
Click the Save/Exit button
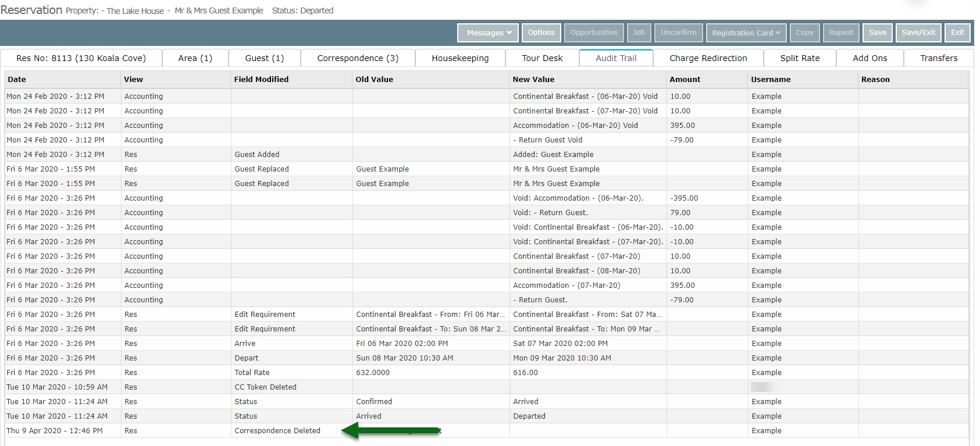(918, 33)
